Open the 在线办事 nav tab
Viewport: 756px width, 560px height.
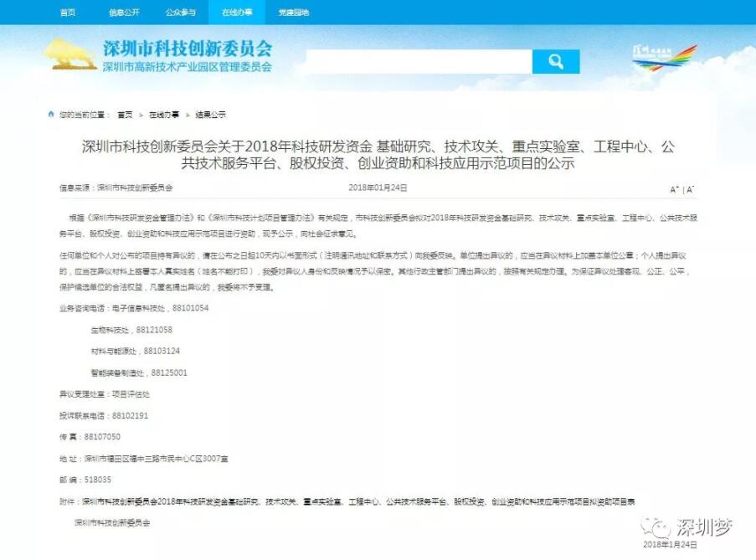point(237,12)
